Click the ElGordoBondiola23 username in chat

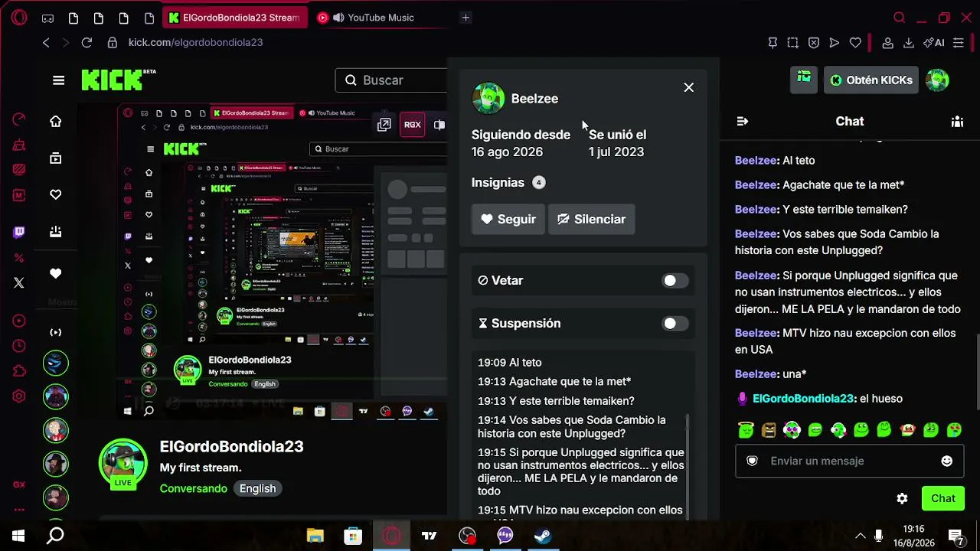pos(802,399)
